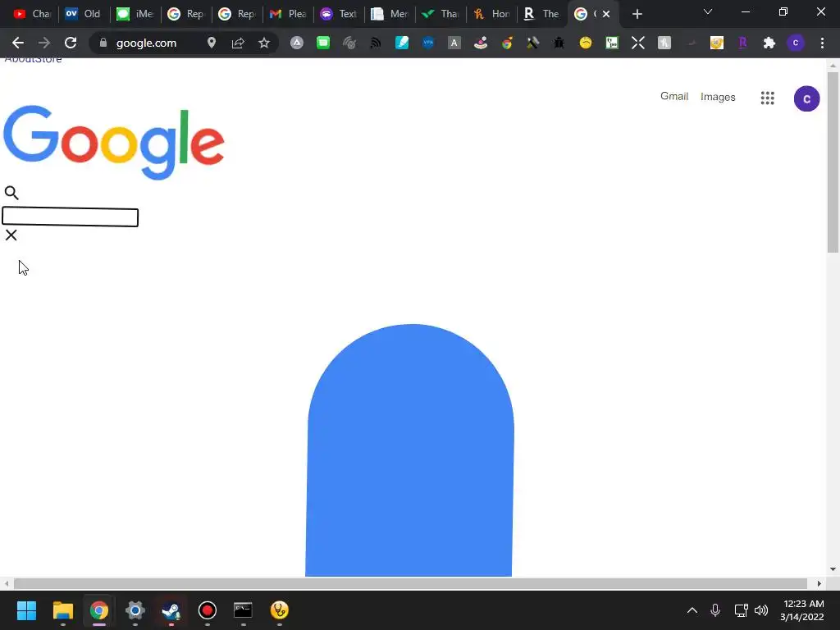The image size is (840, 630).
Task: Switch to the iMessage 'iMe' tab
Action: (x=135, y=14)
